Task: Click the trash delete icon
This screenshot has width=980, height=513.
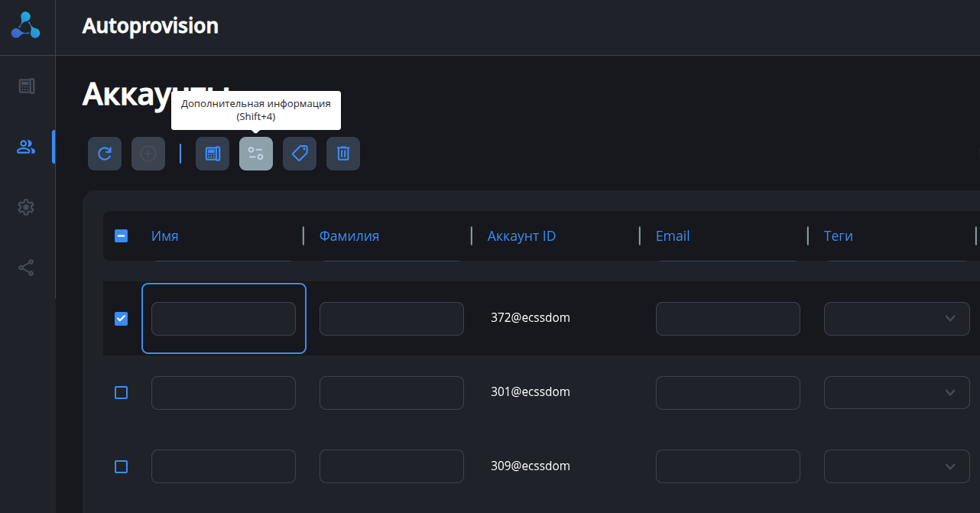Action: pyautogui.click(x=343, y=154)
